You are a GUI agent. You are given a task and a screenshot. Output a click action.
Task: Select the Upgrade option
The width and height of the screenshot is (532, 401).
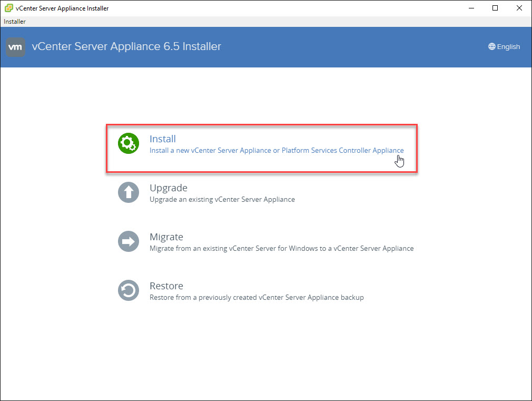coord(168,188)
